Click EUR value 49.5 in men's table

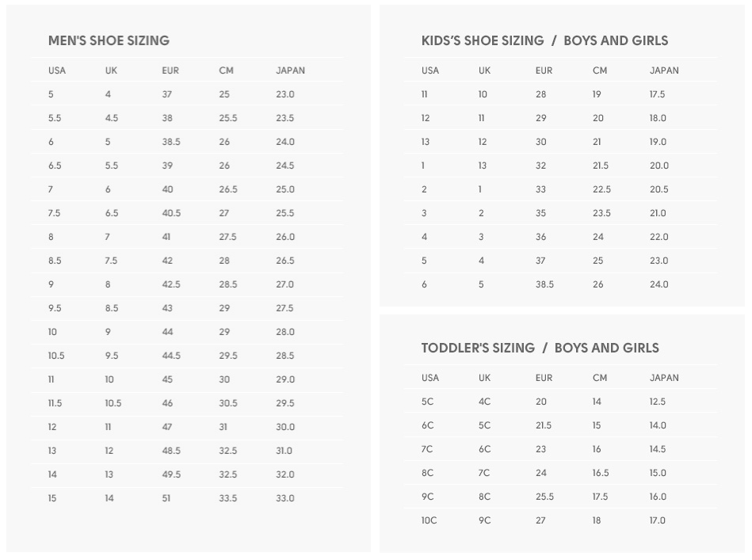pyautogui.click(x=171, y=474)
